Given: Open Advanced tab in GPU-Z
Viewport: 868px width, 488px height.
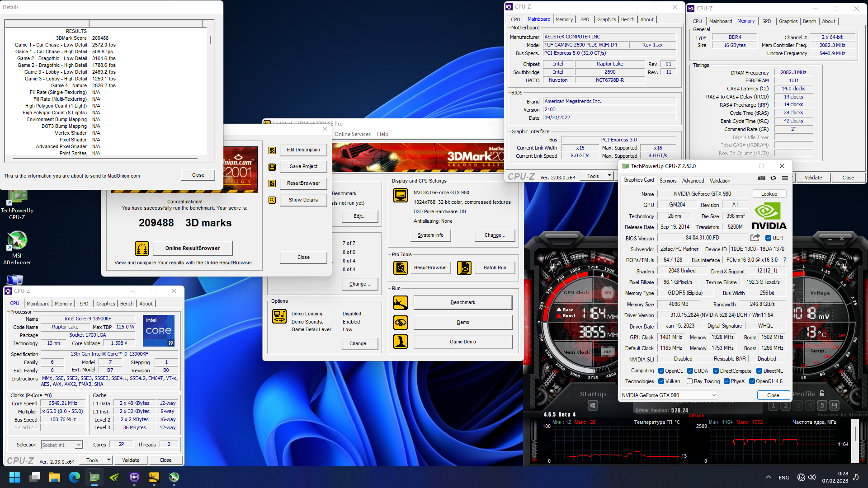Looking at the screenshot, I should 693,181.
